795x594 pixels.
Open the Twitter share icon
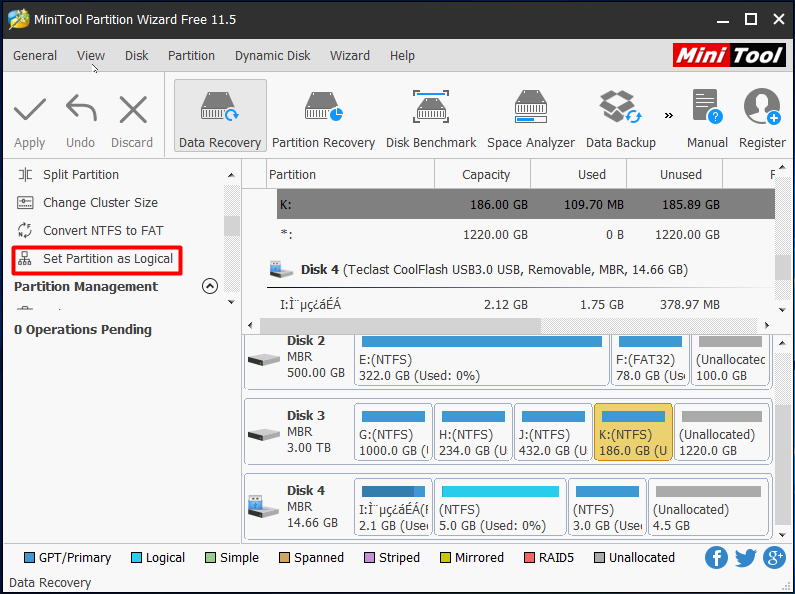745,558
